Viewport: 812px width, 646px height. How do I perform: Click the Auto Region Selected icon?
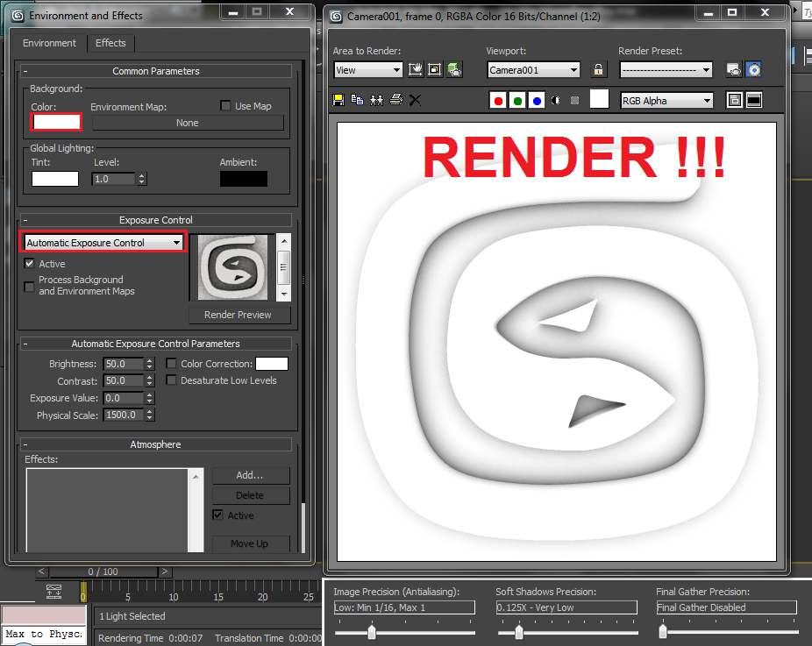435,69
